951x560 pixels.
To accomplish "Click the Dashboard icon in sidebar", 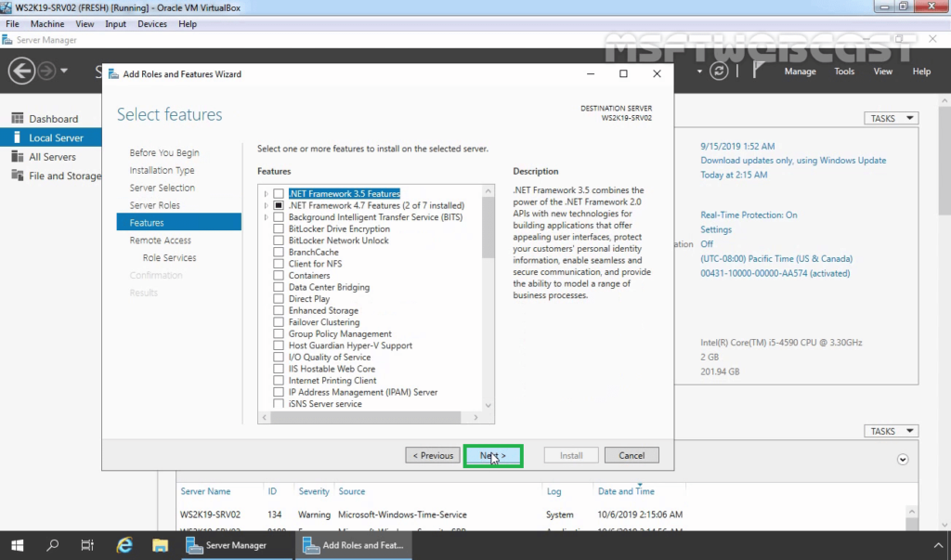I will (x=18, y=118).
